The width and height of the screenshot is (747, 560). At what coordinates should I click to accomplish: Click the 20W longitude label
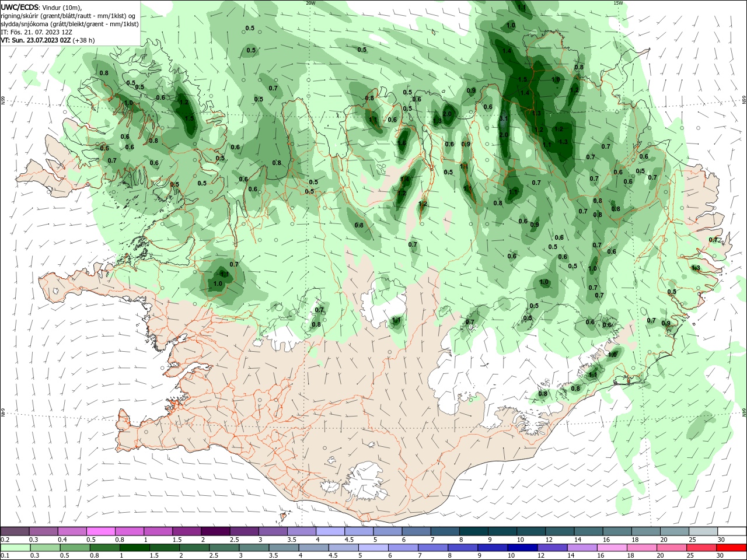pyautogui.click(x=310, y=3)
